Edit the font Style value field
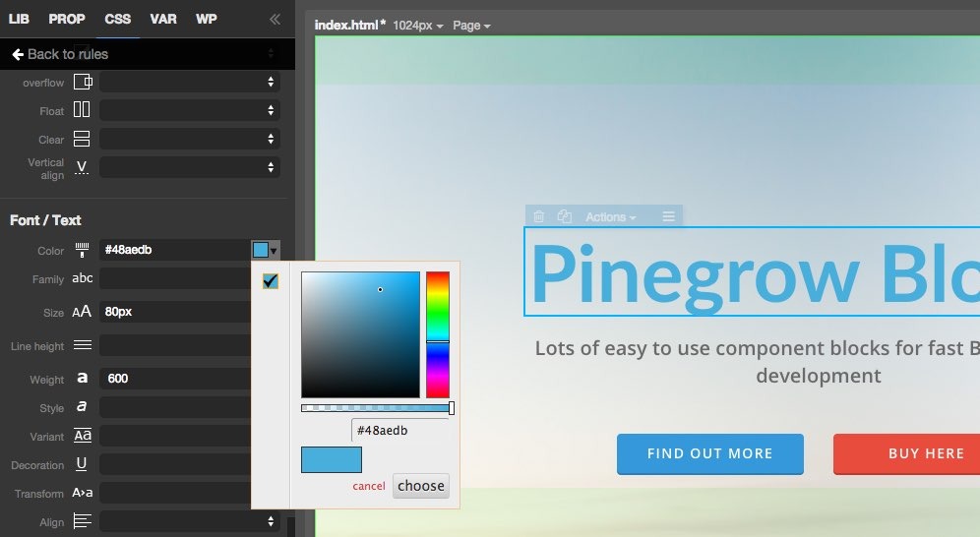The image size is (980, 537). (x=175, y=407)
